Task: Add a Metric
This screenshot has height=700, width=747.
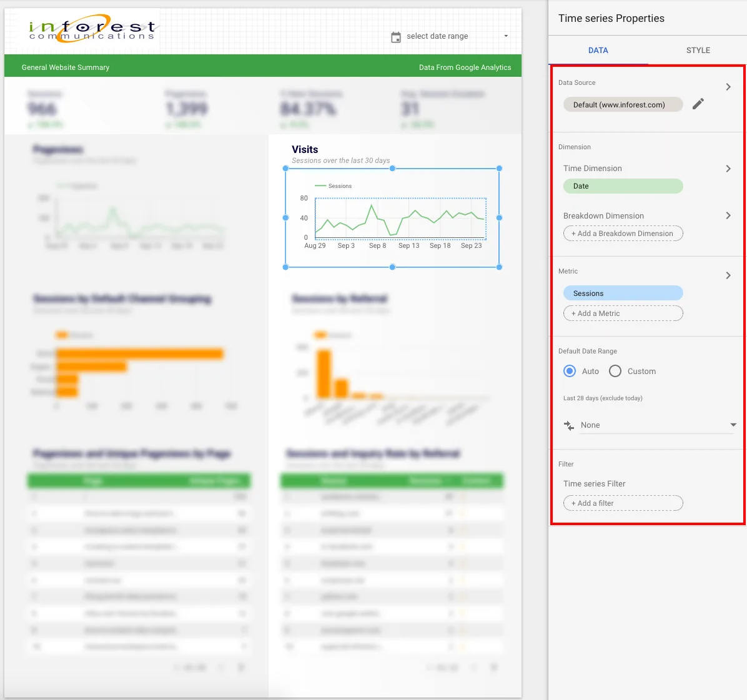Action: tap(623, 313)
